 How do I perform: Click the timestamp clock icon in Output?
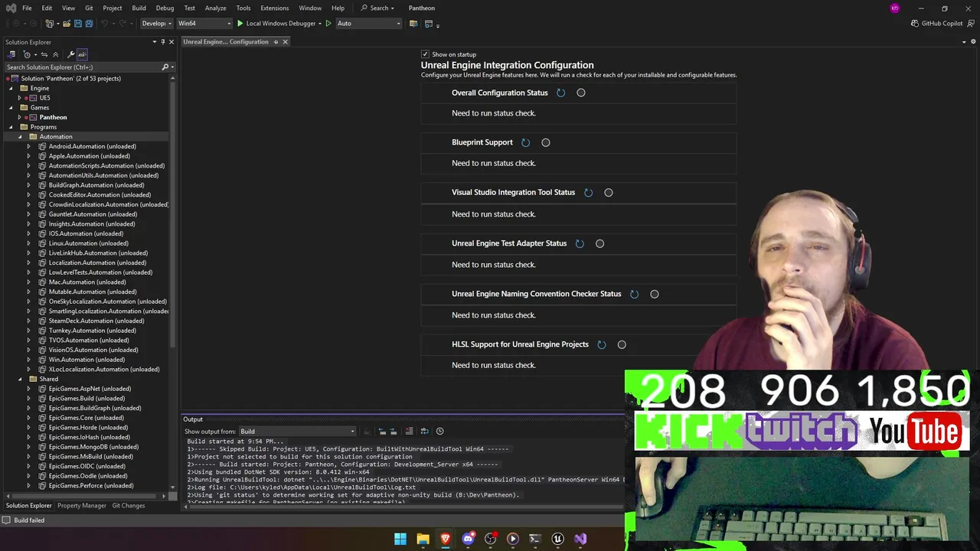(439, 431)
